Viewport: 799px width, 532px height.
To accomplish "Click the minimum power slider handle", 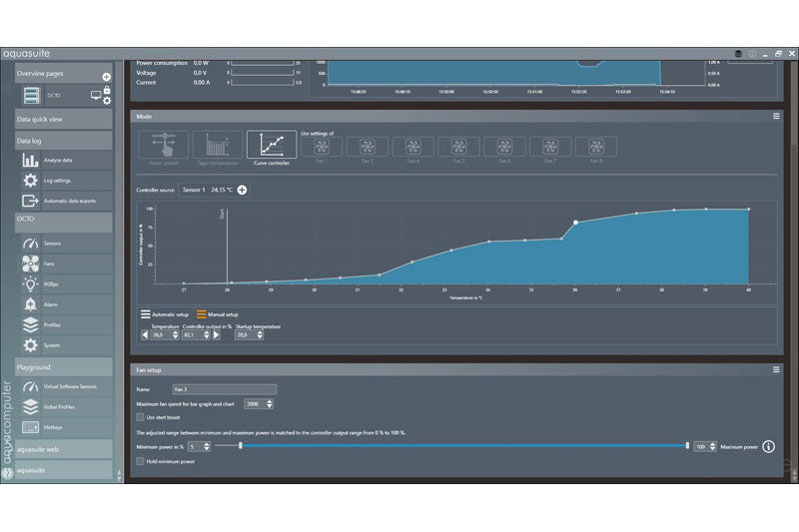I will tap(242, 446).
